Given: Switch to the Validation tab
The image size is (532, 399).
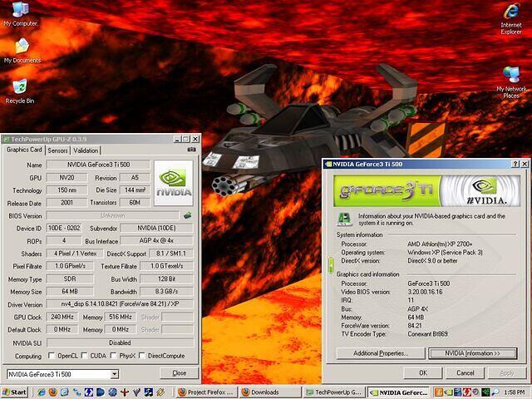Looking at the screenshot, I should coord(86,150).
